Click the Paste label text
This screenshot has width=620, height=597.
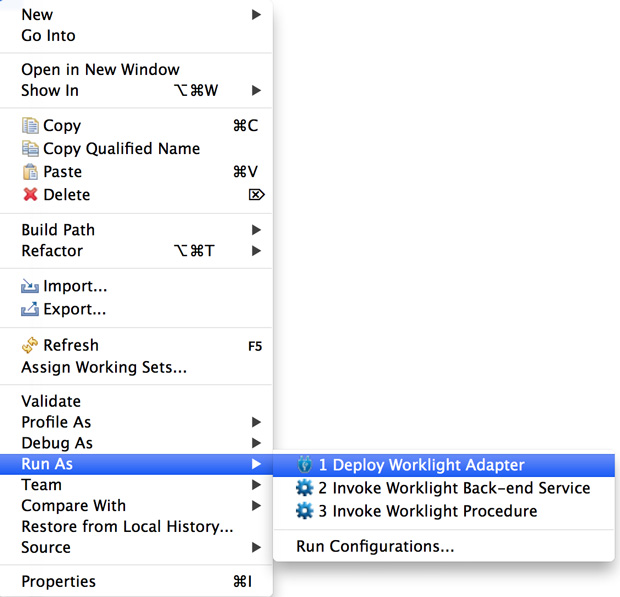coord(62,172)
